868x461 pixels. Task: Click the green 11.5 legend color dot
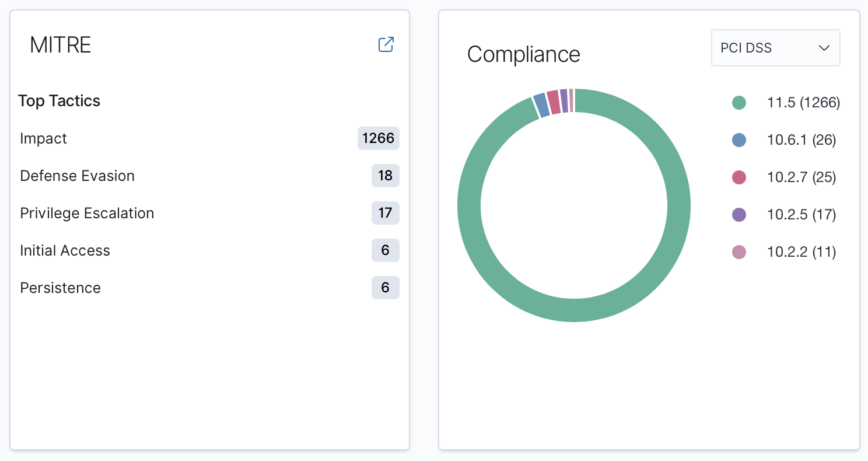point(739,103)
